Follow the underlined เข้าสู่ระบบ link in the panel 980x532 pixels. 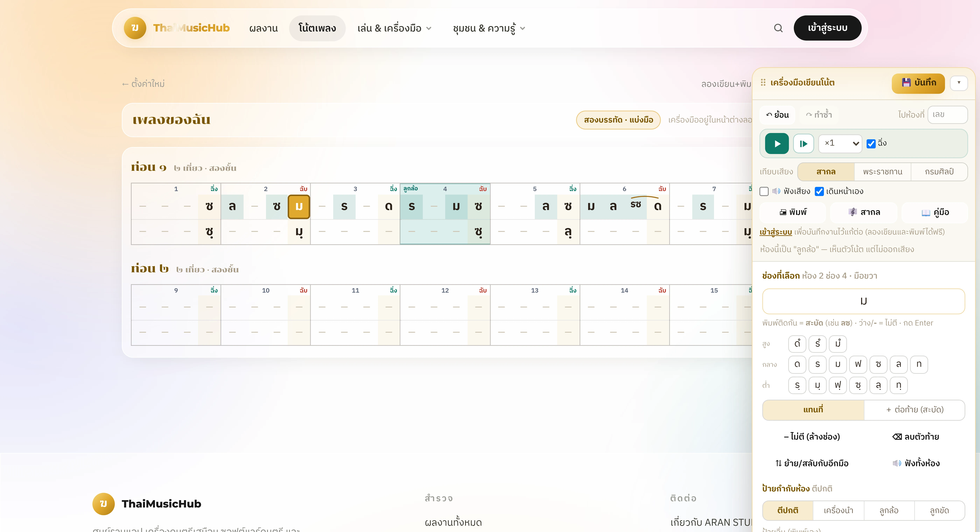coord(776,232)
